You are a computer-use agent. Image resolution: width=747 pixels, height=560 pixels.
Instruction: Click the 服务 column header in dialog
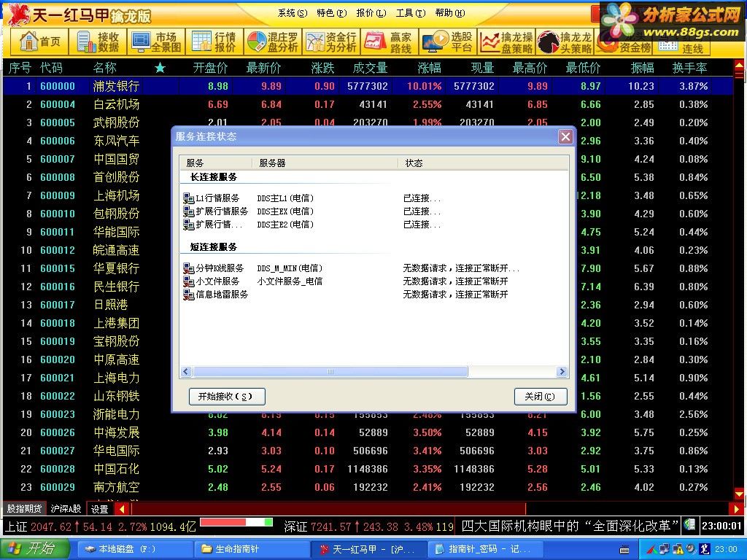[216, 163]
